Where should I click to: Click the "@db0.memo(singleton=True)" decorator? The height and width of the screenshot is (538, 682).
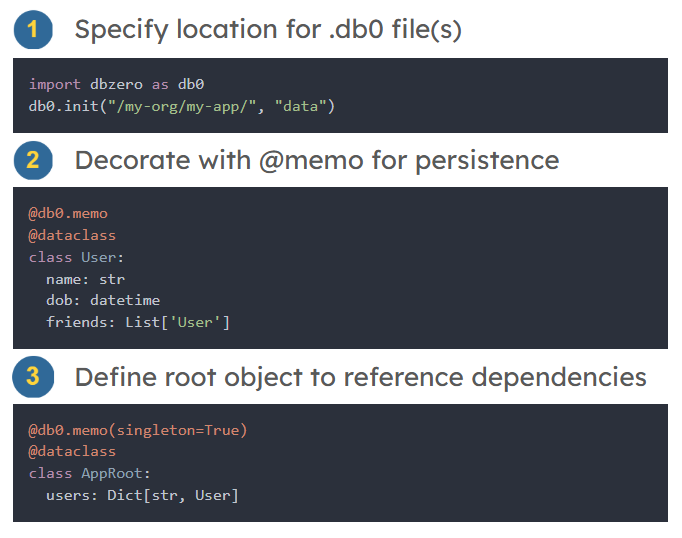pyautogui.click(x=138, y=430)
